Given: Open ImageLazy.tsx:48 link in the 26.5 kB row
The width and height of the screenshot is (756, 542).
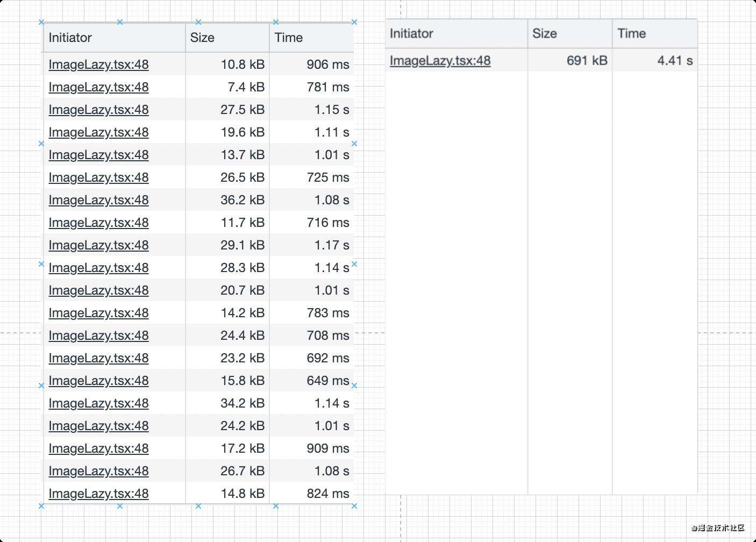Looking at the screenshot, I should (x=98, y=177).
